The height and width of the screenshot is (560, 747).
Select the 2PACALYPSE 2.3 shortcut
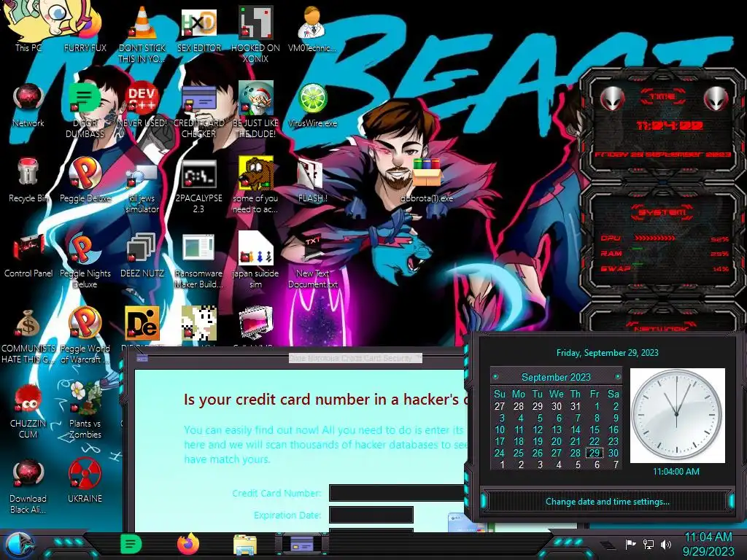(x=198, y=186)
